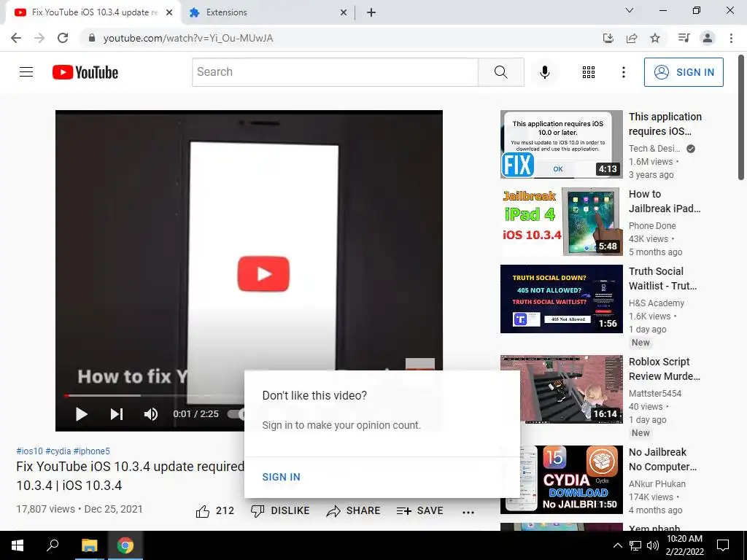This screenshot has width=747, height=560.
Task: Open system tray volume control
Action: pyautogui.click(x=653, y=545)
